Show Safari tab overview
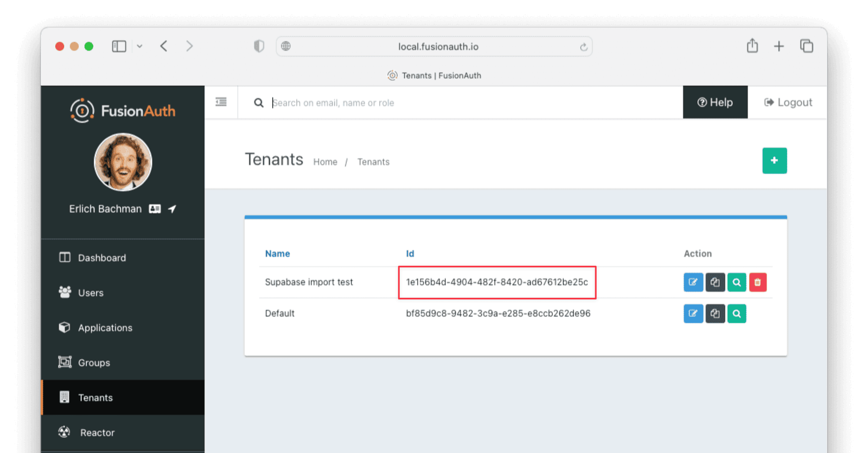868x453 pixels. [807, 46]
